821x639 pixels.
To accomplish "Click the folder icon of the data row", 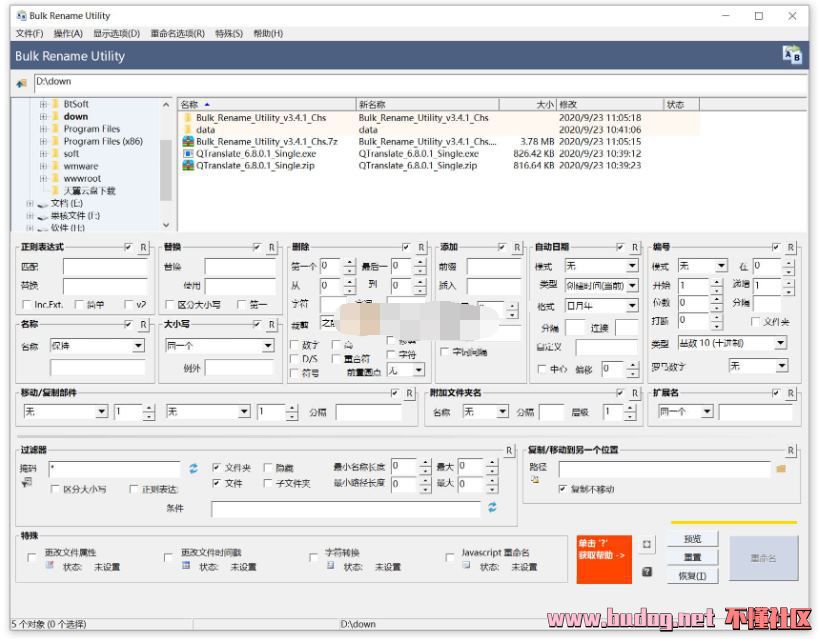I will pyautogui.click(x=188, y=129).
